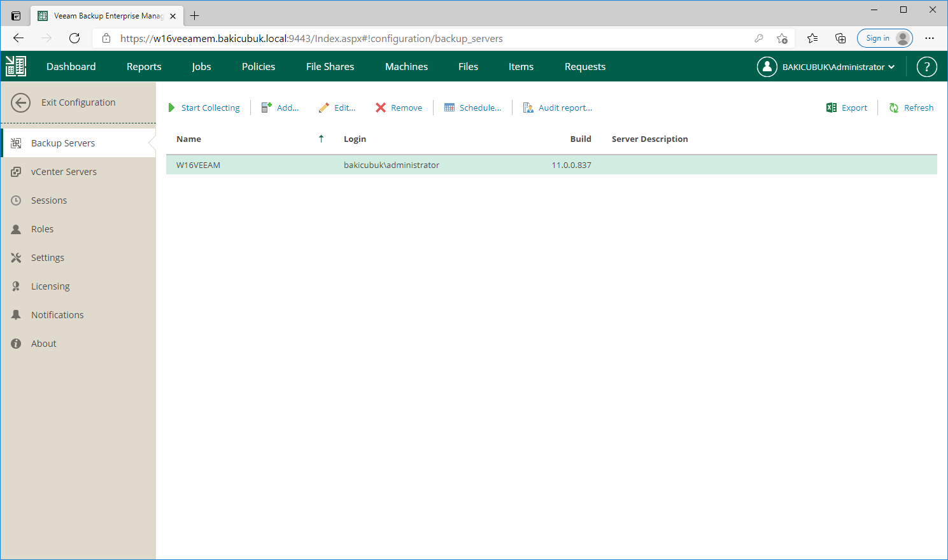Click the user avatar icon in header
948x560 pixels.
[x=767, y=67]
